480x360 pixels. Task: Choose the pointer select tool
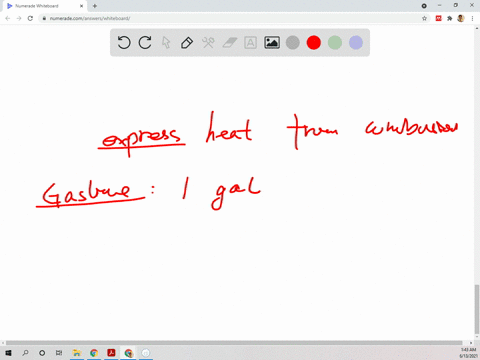(166, 43)
